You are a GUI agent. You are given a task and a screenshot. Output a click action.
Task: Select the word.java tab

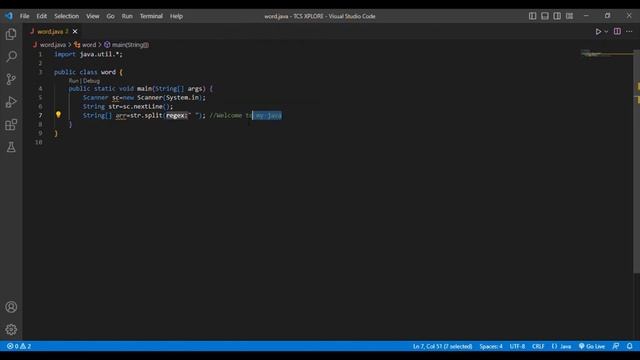tap(50, 31)
